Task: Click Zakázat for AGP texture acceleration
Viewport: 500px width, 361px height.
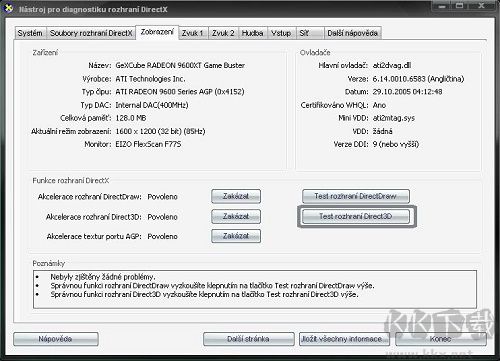Action: click(236, 236)
